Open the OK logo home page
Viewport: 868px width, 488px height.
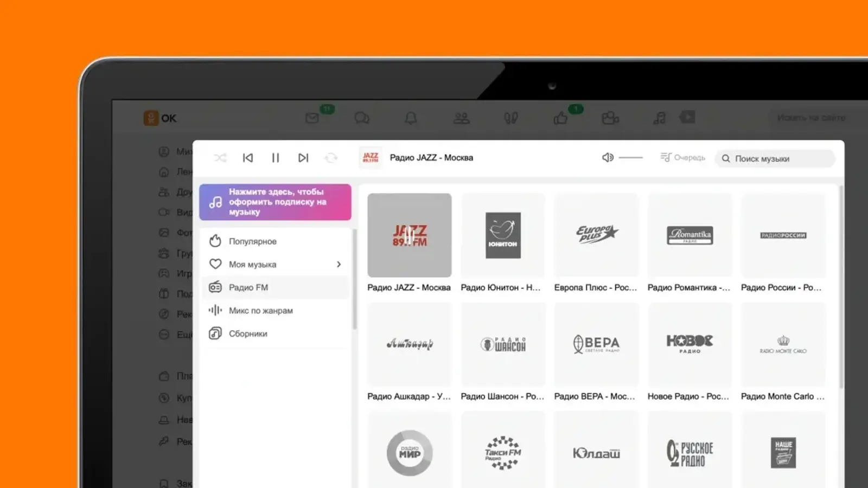tap(160, 118)
